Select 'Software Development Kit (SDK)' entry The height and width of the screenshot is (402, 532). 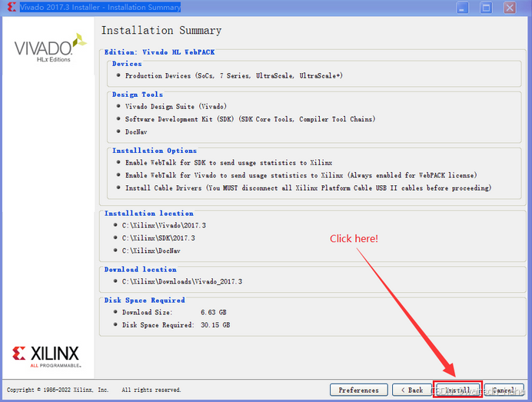click(250, 119)
